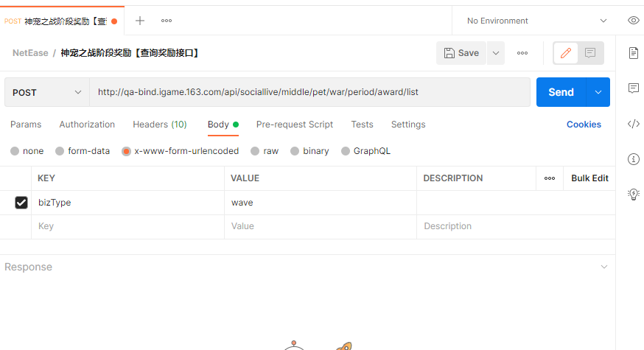Click the Save floppy disk icon
Viewport: 644px width, 350px height.
pyautogui.click(x=449, y=53)
